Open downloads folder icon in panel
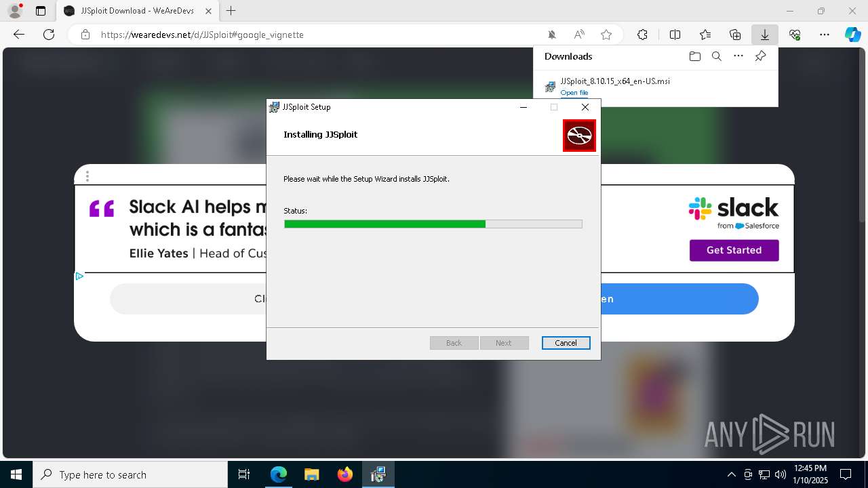 [694, 56]
